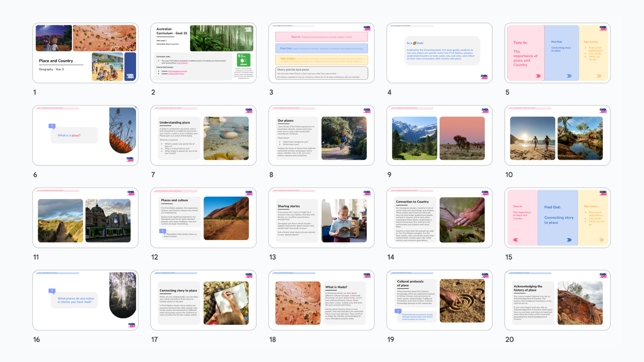
Task: Select 'Acknowledging the history of place' slide 20
Action: point(557,300)
